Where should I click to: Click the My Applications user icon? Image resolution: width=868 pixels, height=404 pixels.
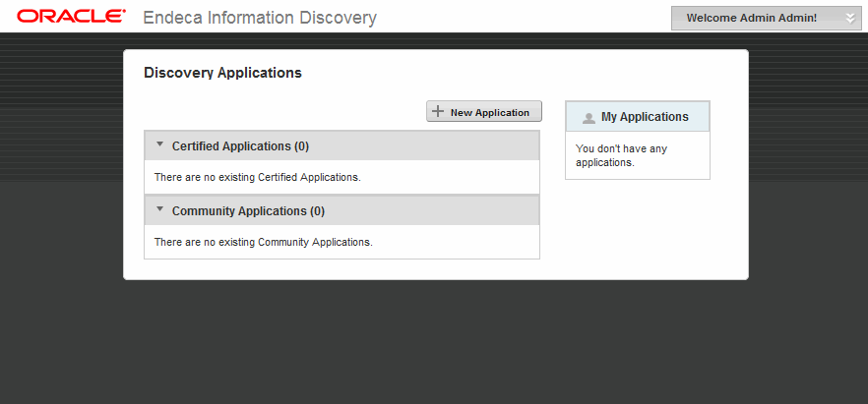pyautogui.click(x=589, y=118)
